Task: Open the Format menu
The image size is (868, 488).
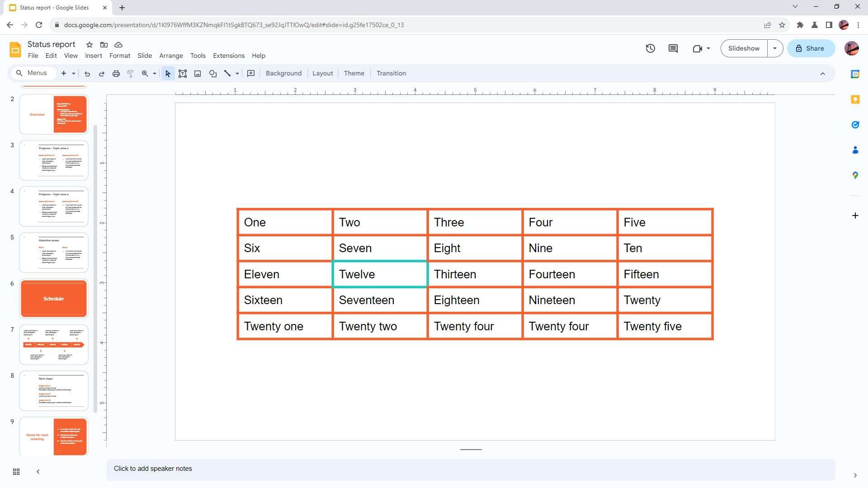Action: (x=119, y=56)
